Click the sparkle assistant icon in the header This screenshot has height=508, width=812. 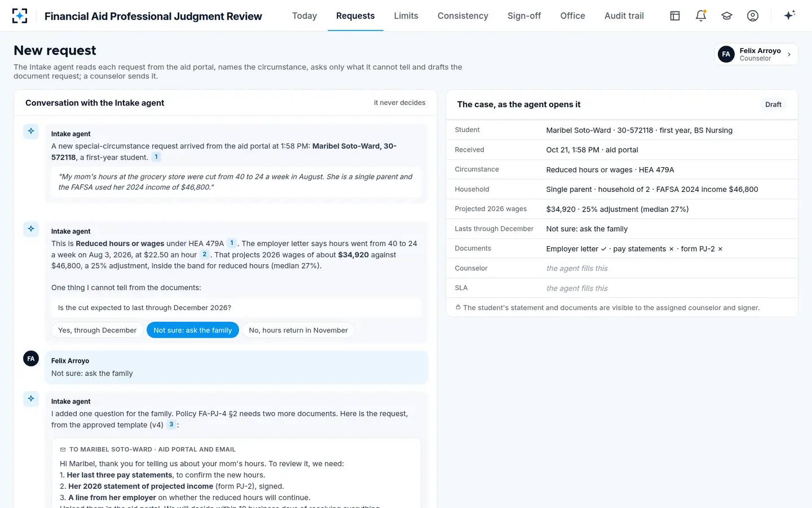coord(789,15)
